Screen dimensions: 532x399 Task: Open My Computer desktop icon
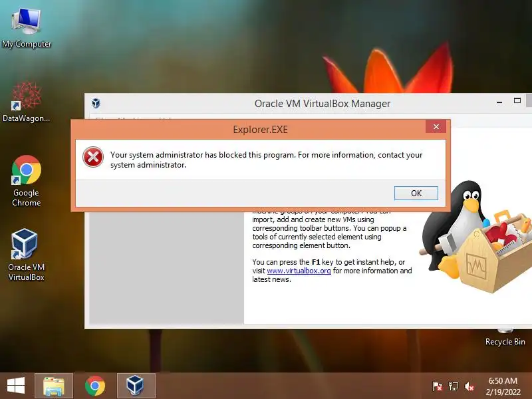point(27,28)
